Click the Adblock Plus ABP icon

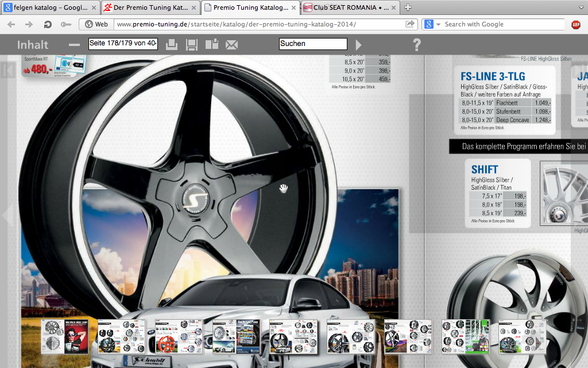[575, 25]
